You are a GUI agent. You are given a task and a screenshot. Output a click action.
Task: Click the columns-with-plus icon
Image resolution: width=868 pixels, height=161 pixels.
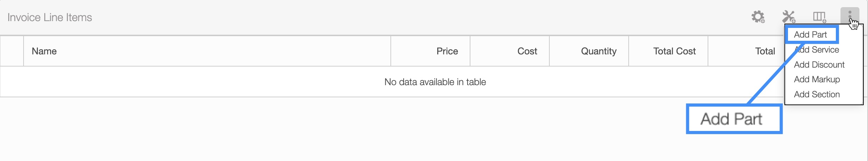pos(819,17)
